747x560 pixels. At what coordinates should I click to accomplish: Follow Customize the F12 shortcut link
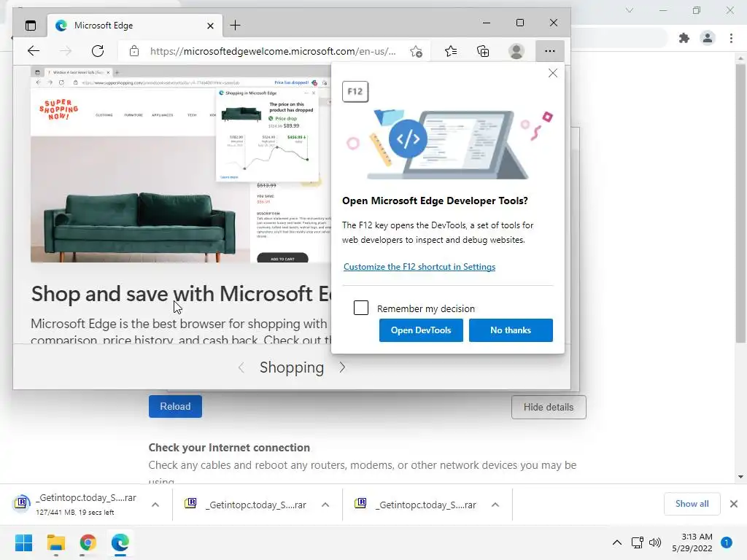[419, 267]
